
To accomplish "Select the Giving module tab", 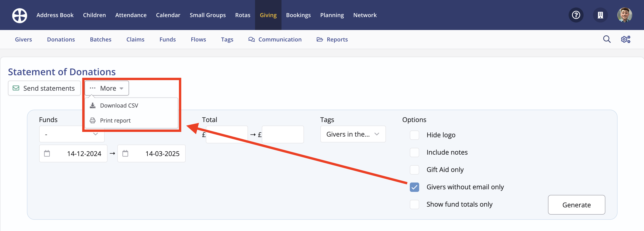I will click(268, 15).
